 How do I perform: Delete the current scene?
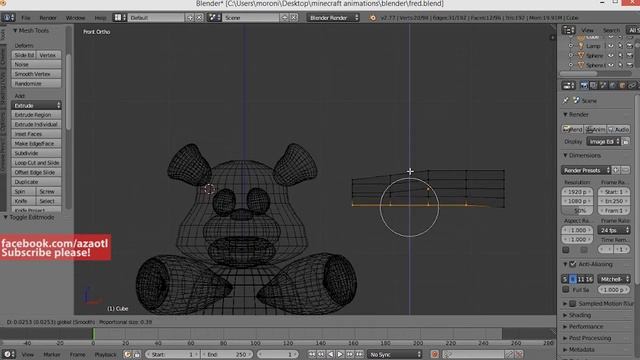pos(293,18)
